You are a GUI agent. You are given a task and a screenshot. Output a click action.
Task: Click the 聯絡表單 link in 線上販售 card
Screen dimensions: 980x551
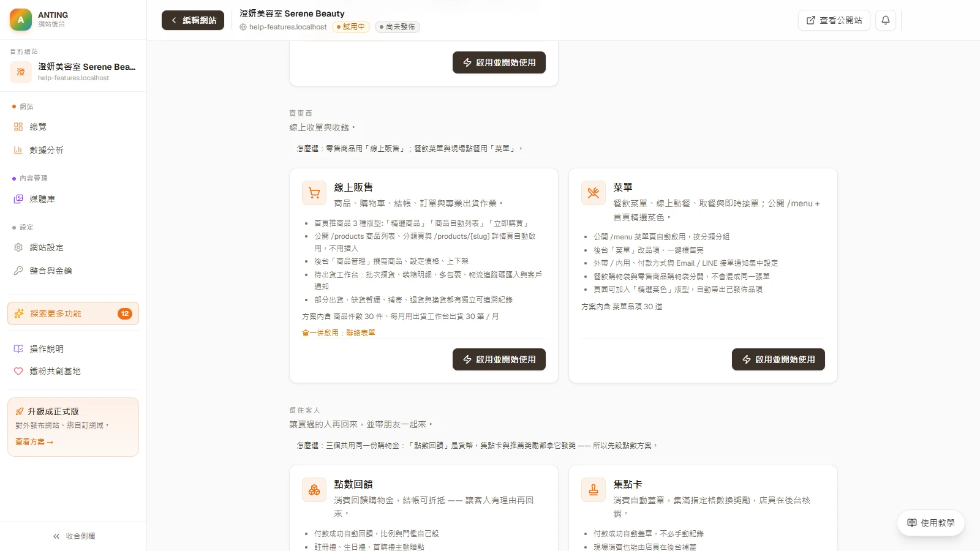tap(361, 333)
